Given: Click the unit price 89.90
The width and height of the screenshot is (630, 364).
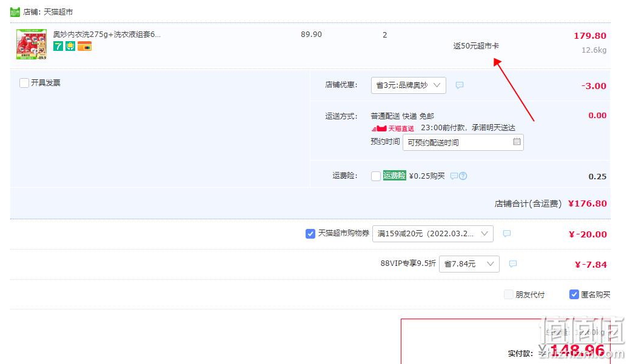Looking at the screenshot, I should click(312, 35).
